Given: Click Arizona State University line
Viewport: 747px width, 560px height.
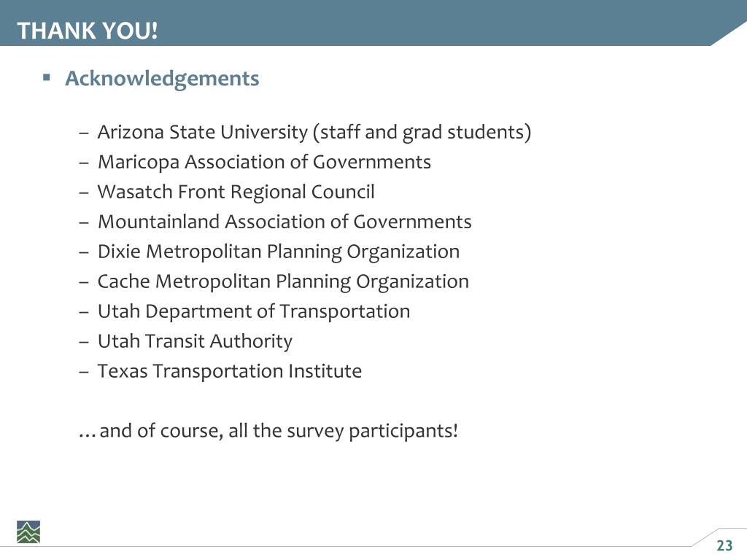Looking at the screenshot, I should pos(314,132).
